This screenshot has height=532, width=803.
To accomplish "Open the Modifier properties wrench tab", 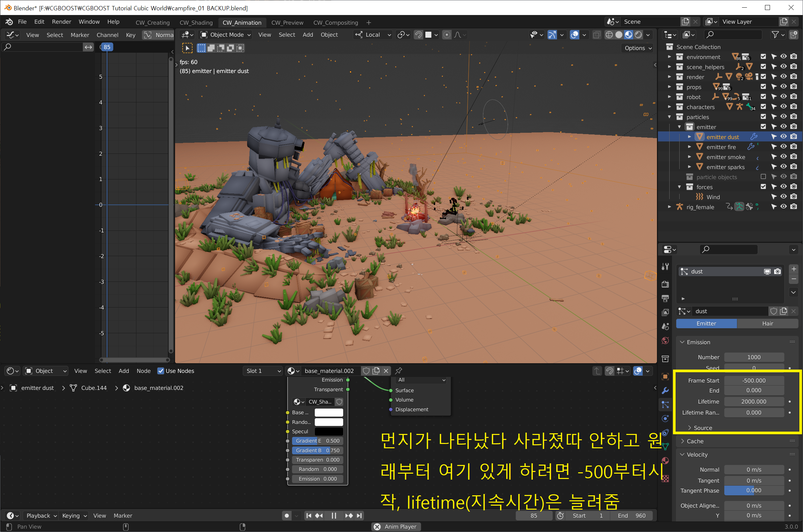I will pos(665,391).
